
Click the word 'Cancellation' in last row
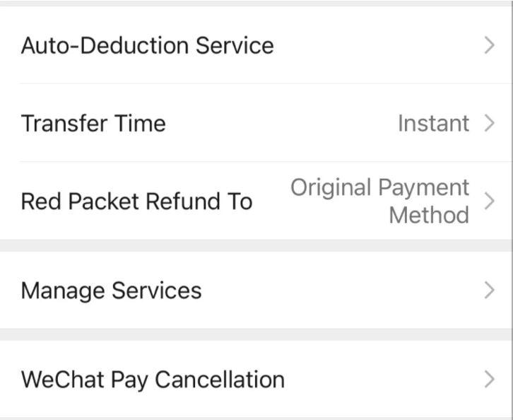pyautogui.click(x=219, y=380)
